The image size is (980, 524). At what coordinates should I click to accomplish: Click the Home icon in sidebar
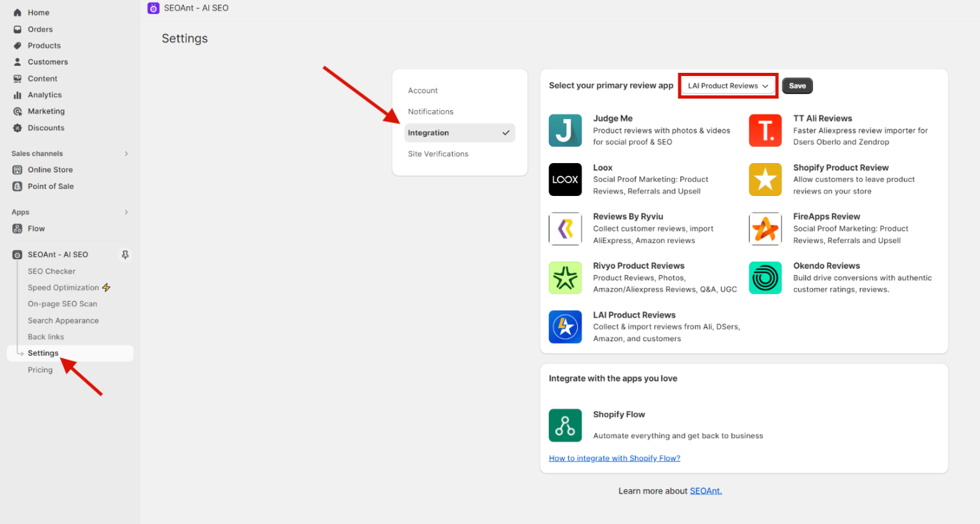pyautogui.click(x=17, y=12)
